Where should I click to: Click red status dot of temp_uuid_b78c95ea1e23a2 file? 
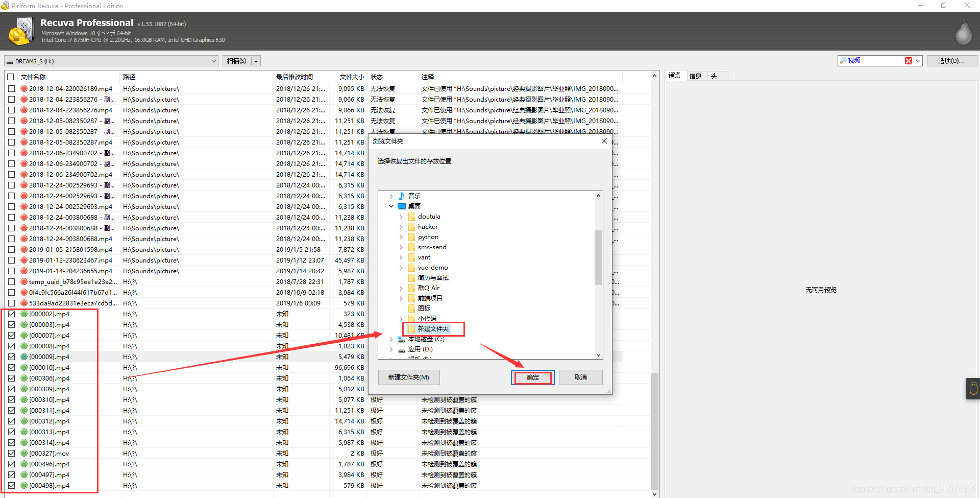tap(24, 282)
